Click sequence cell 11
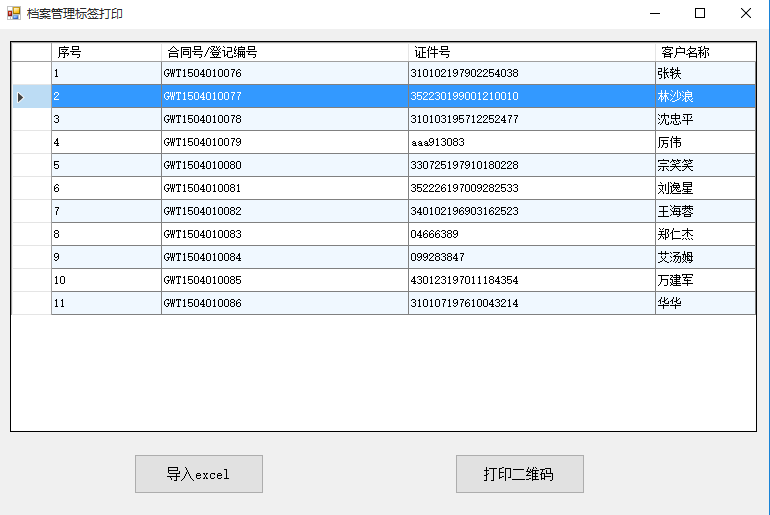 [x=106, y=304]
